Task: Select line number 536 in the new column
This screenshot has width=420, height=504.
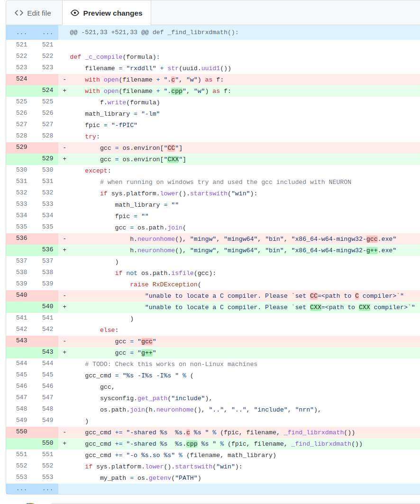Action: coord(47,250)
